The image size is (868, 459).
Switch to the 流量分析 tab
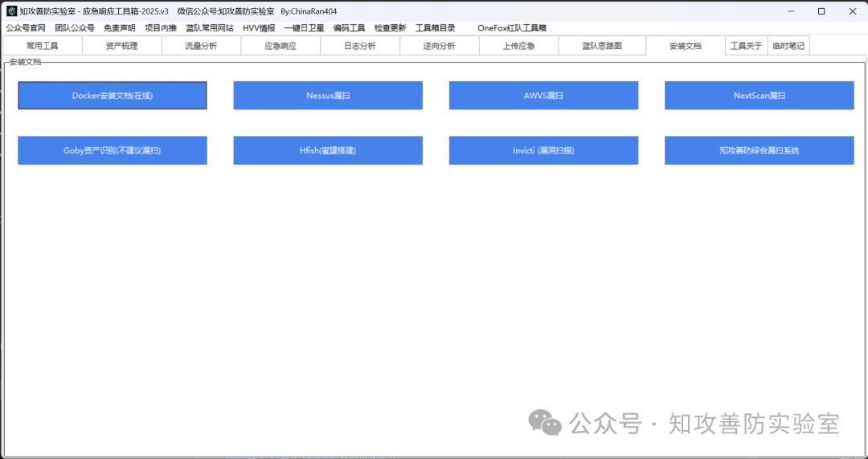[x=202, y=46]
